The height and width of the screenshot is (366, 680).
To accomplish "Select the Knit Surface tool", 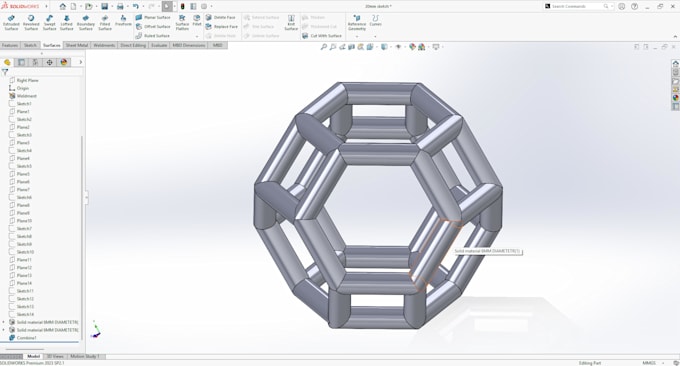I will [x=291, y=22].
